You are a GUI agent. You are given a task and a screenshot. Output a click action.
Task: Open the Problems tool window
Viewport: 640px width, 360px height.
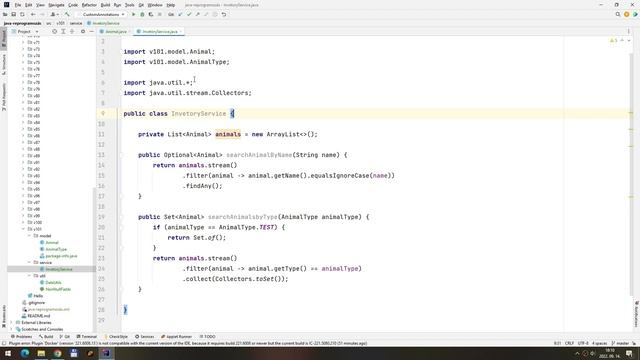pyautogui.click(x=21, y=337)
